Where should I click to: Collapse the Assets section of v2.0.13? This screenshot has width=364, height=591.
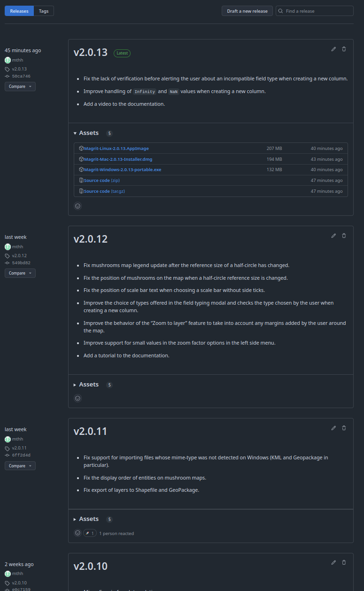(x=86, y=133)
